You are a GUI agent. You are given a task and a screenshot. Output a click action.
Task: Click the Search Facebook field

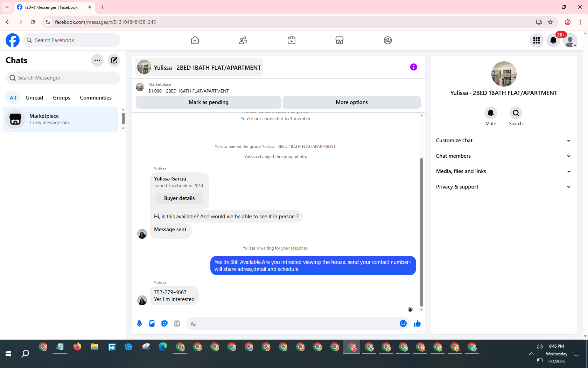[x=71, y=40]
